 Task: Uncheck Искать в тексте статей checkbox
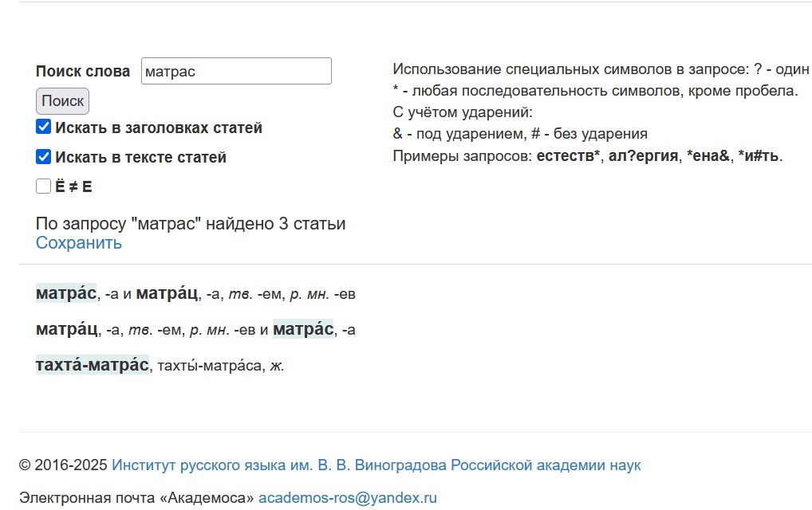pyautogui.click(x=44, y=157)
